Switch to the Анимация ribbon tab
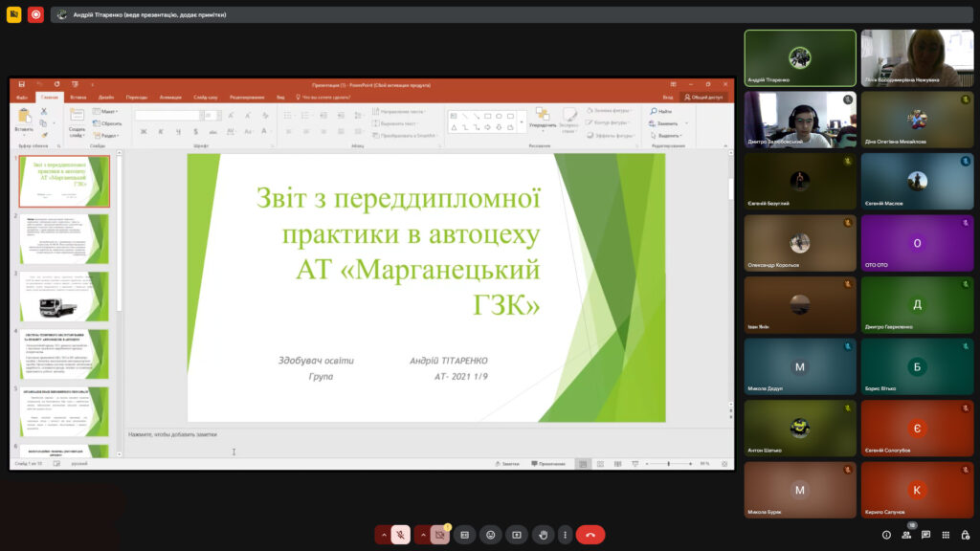The width and height of the screenshot is (980, 551). tap(170, 98)
